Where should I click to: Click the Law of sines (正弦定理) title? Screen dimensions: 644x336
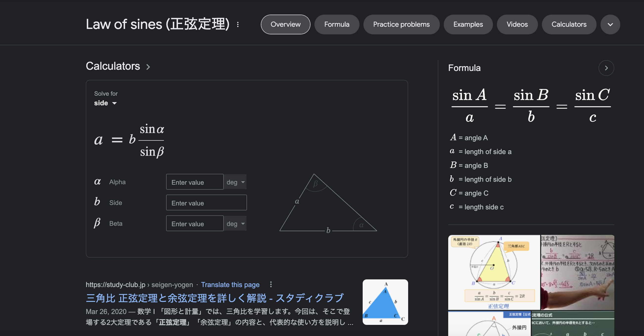point(158,24)
